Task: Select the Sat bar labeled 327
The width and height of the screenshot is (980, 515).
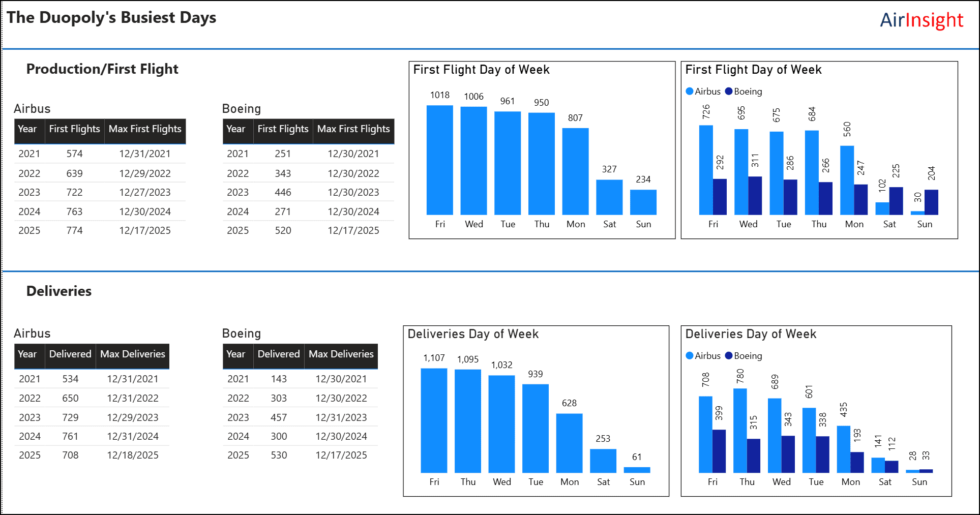Action: [x=609, y=197]
